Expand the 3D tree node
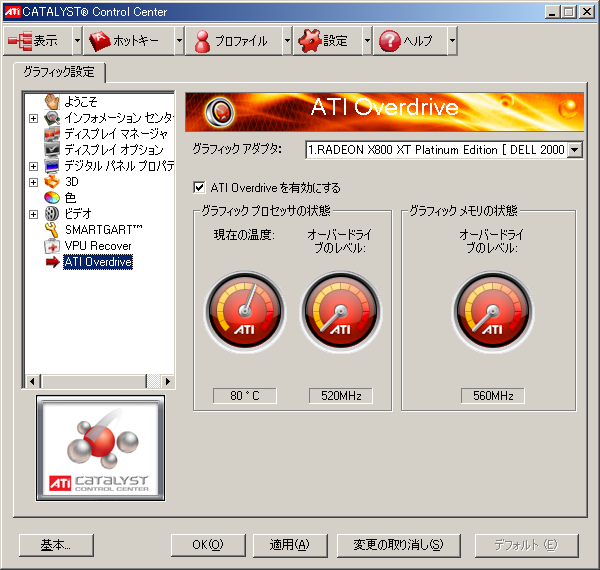The height and width of the screenshot is (570, 600). click(34, 182)
